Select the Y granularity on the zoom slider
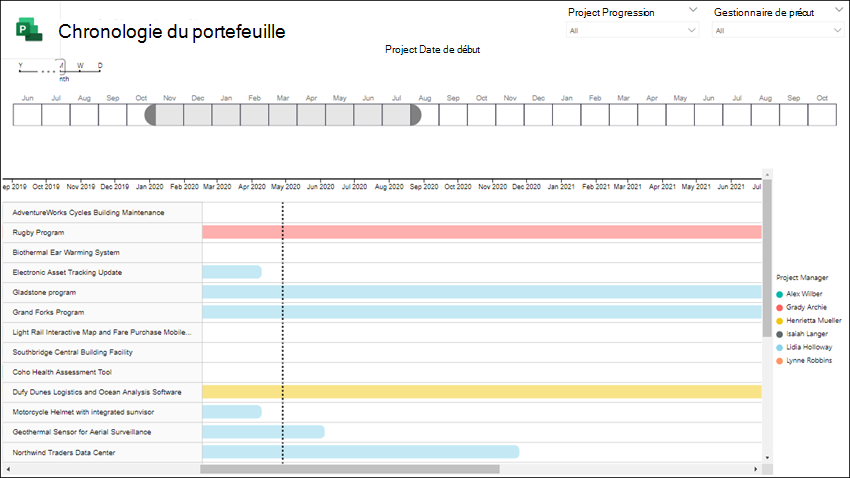 [21, 66]
